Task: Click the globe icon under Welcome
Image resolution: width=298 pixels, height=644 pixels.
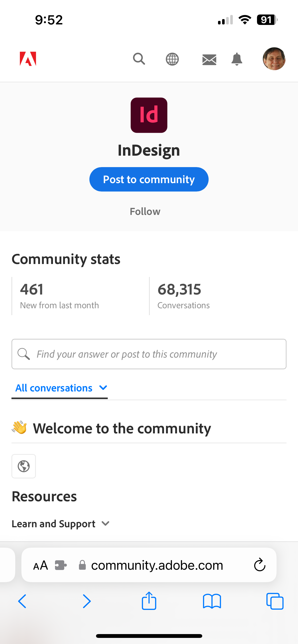Action: coord(24,466)
